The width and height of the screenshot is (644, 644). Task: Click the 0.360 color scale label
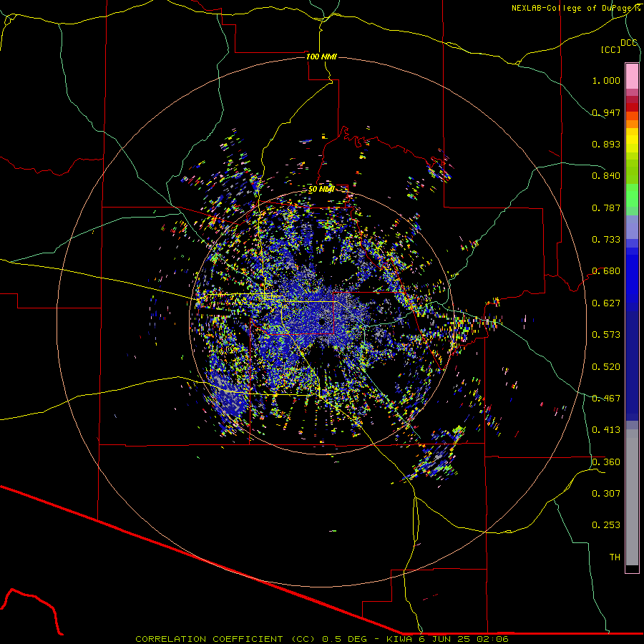coord(606,462)
